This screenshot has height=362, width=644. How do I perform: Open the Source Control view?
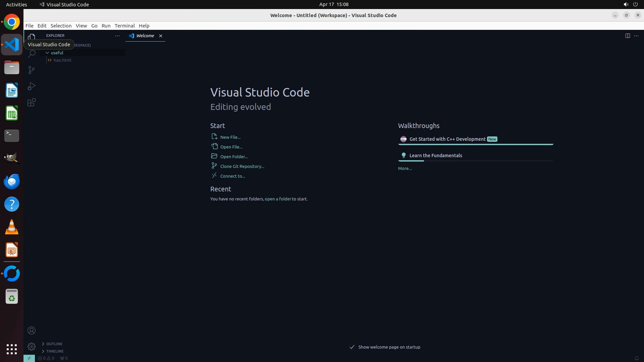pyautogui.click(x=32, y=70)
